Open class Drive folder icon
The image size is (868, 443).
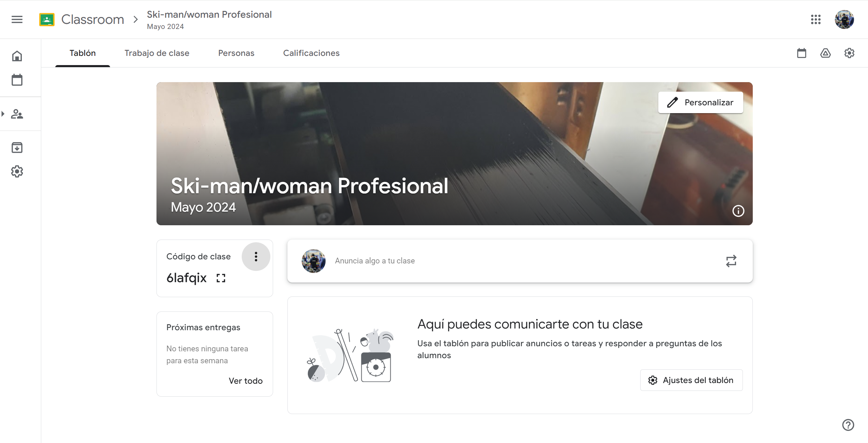pos(825,53)
